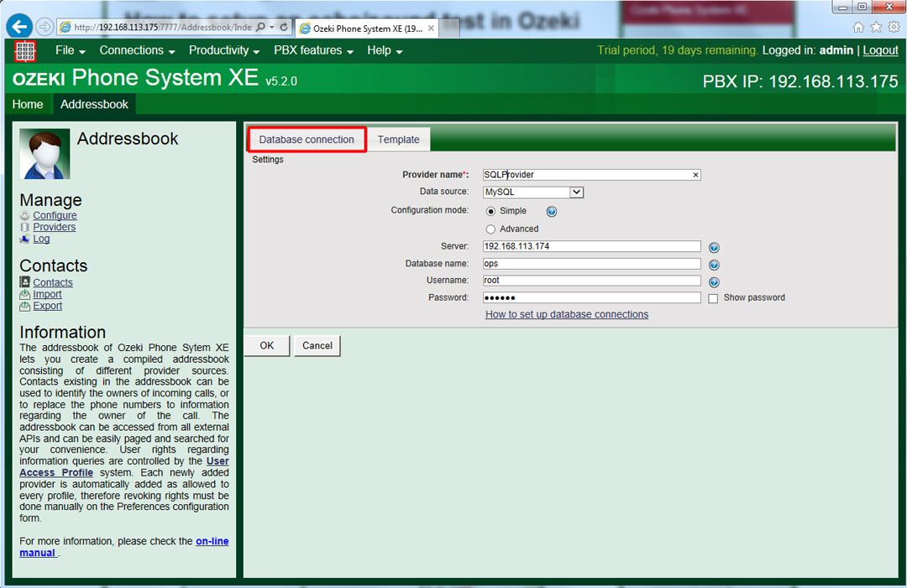Viewport: 907px width, 588px height.
Task: Click the Cancel button
Action: [317, 345]
